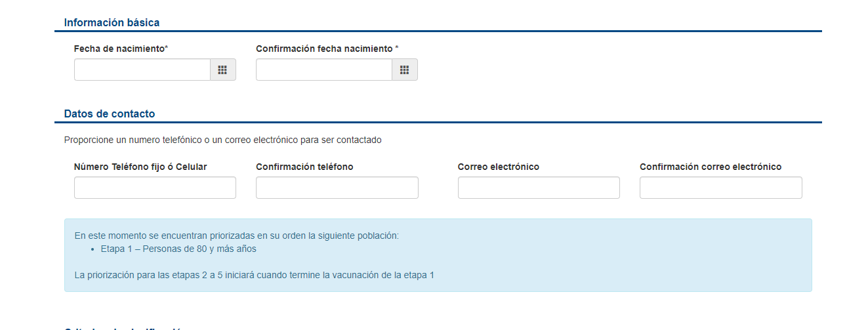
Task: Click the 'Proporcione un numero telefónico' instruction text
Action: click(x=222, y=140)
